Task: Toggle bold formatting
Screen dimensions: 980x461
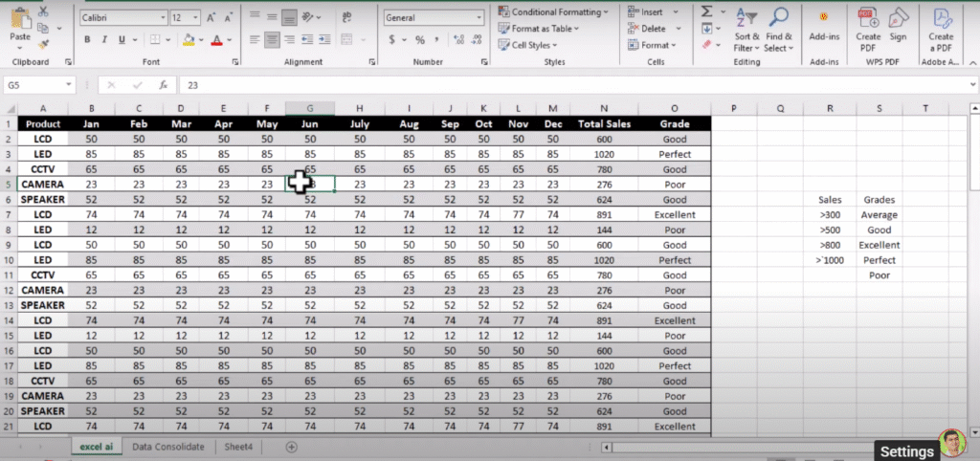Action: tap(88, 40)
